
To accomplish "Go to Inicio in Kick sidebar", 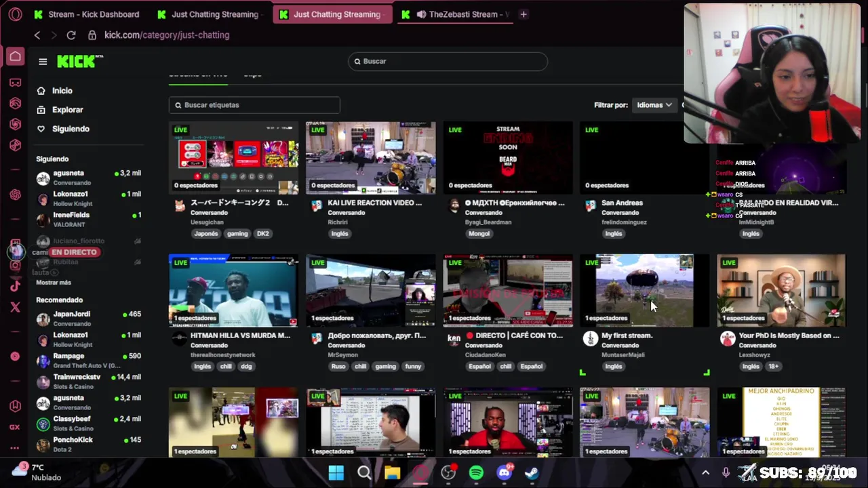I will (x=62, y=91).
